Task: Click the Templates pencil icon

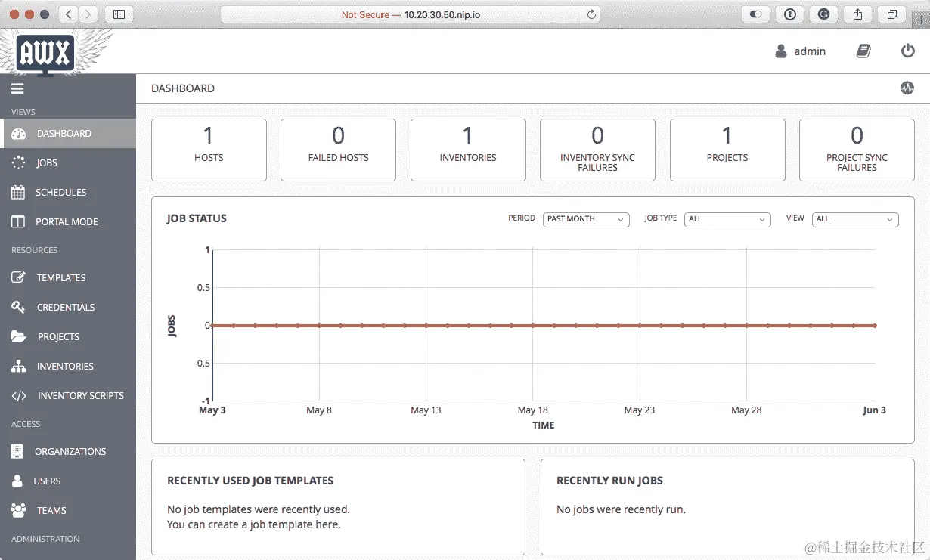Action: tap(19, 278)
